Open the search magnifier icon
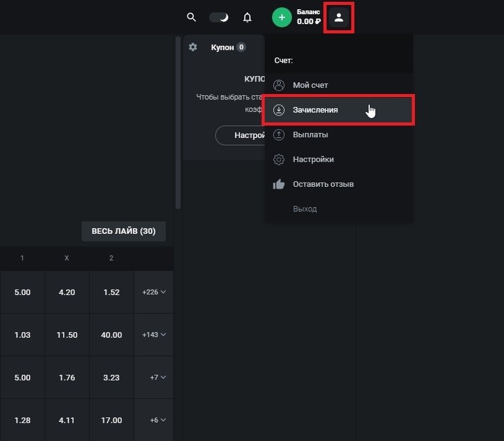The height and width of the screenshot is (441, 504). tap(191, 17)
